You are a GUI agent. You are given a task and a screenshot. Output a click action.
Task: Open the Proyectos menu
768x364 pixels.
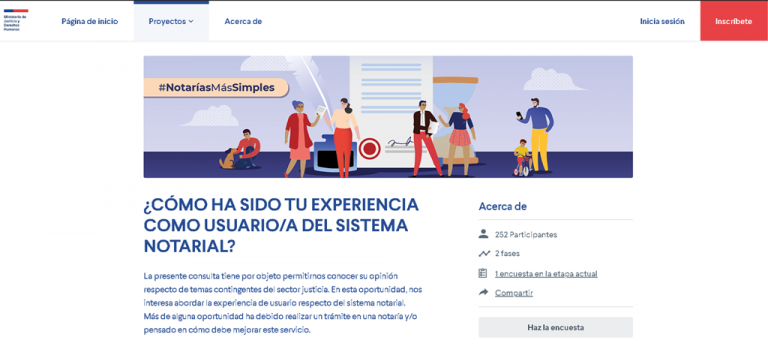point(171,22)
